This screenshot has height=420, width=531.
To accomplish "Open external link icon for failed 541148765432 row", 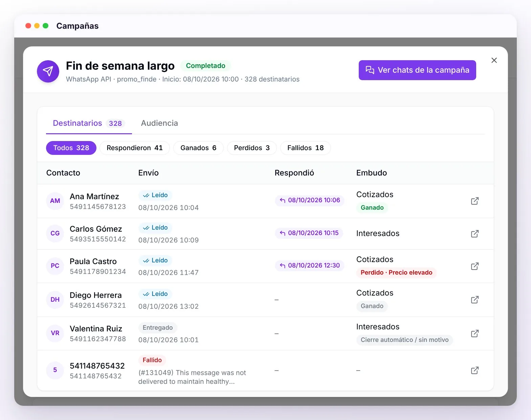I will 474,370.
